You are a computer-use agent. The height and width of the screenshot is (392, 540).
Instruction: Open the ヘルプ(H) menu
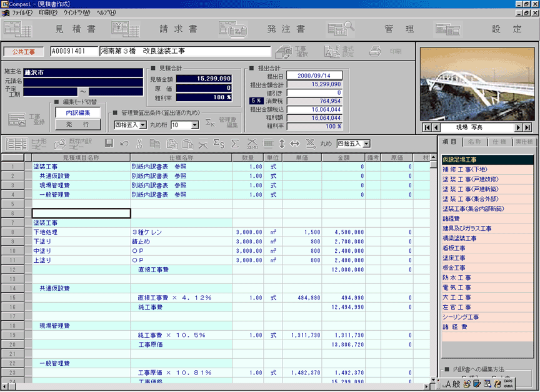tap(106, 12)
